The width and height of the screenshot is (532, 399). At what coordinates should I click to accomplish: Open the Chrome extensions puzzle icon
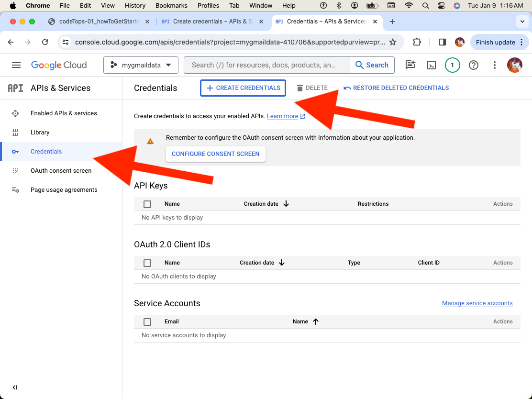tap(417, 42)
